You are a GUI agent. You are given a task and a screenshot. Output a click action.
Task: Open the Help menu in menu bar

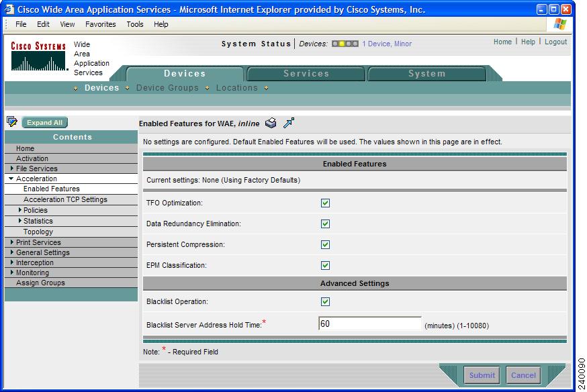[x=161, y=24]
